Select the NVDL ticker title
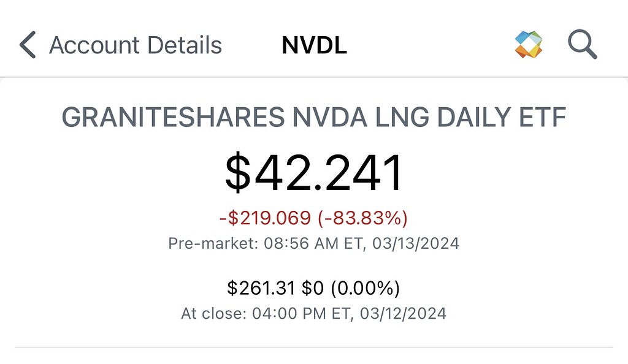Image resolution: width=628 pixels, height=364 pixels. click(315, 44)
